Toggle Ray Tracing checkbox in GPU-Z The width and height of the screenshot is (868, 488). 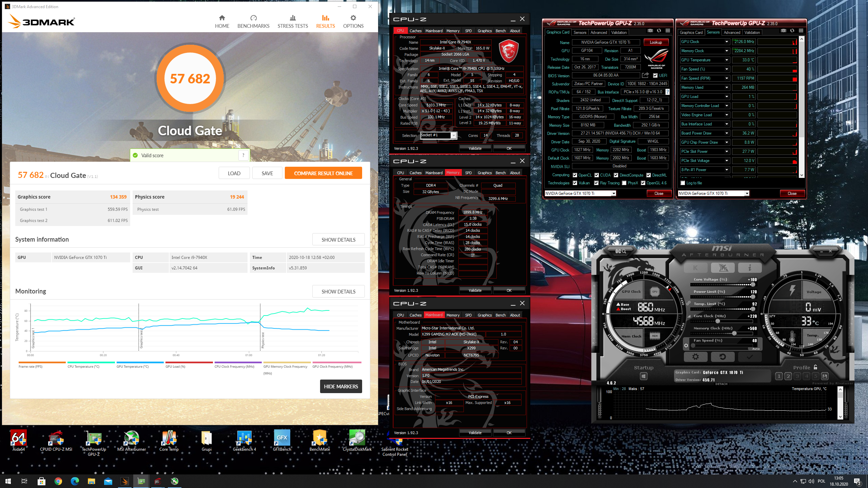coord(596,183)
